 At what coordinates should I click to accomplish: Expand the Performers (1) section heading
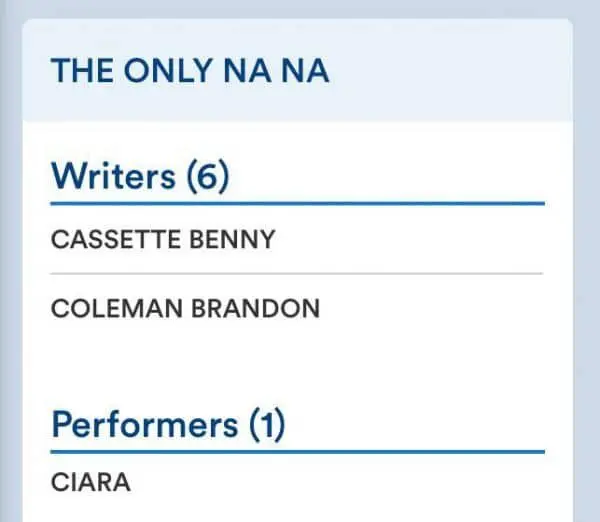[168, 425]
